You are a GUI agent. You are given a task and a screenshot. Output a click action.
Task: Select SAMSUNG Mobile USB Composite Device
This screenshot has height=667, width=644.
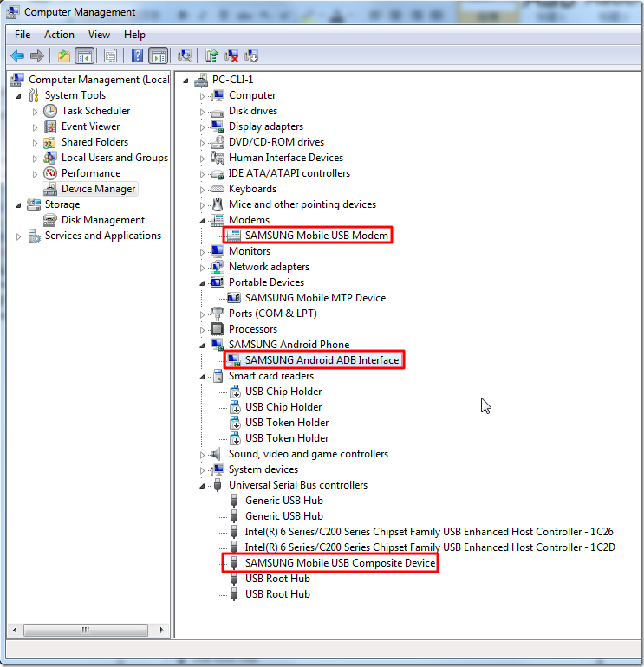pyautogui.click(x=340, y=563)
